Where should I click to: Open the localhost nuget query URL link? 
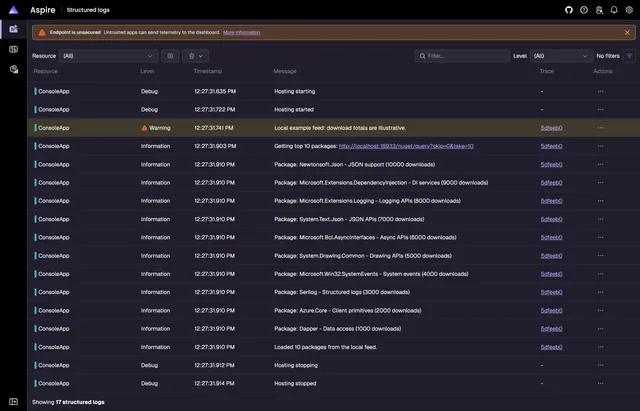[x=406, y=146]
